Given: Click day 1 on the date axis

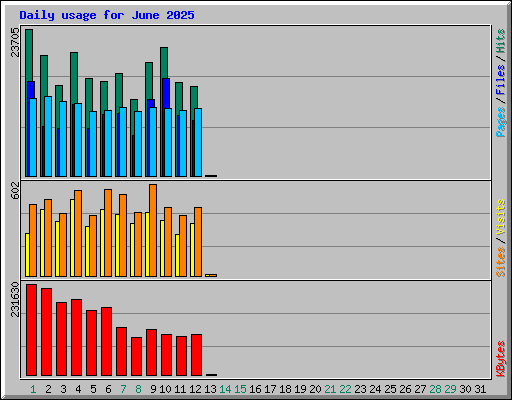Looking at the screenshot, I should [x=33, y=389].
